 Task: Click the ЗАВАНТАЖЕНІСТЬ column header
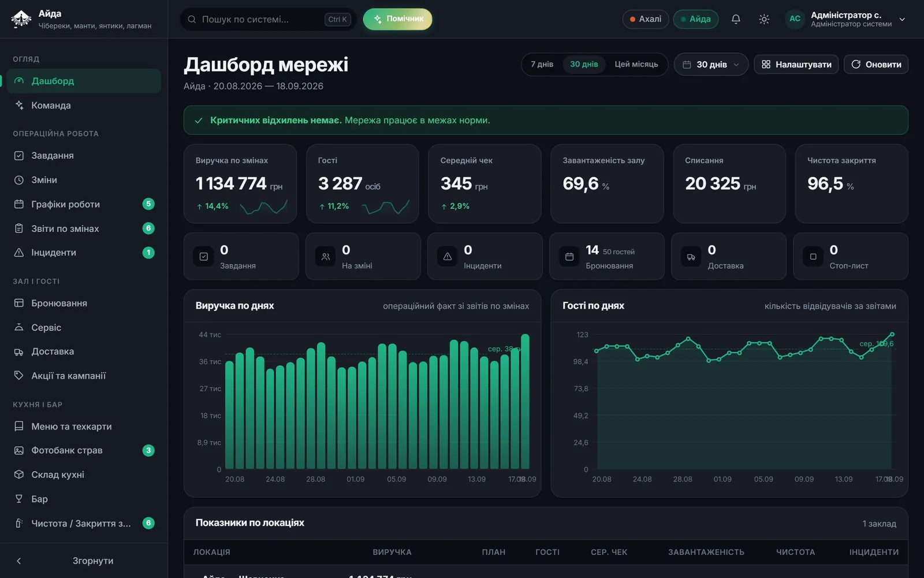point(706,552)
